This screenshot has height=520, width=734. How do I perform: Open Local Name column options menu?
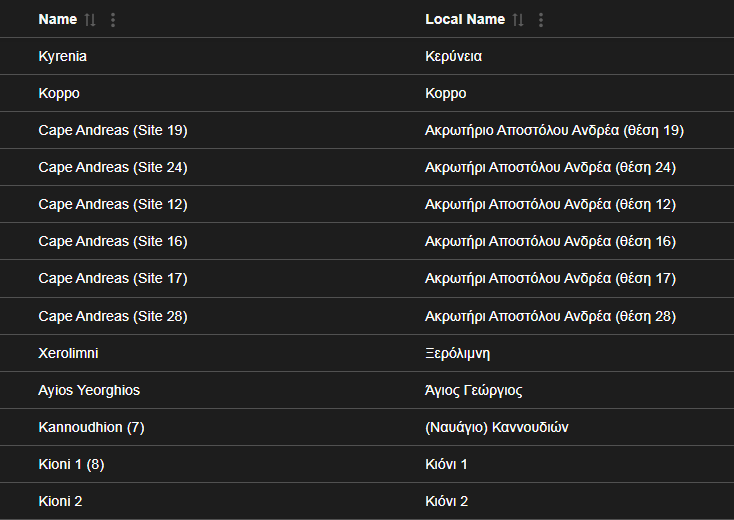tap(541, 20)
